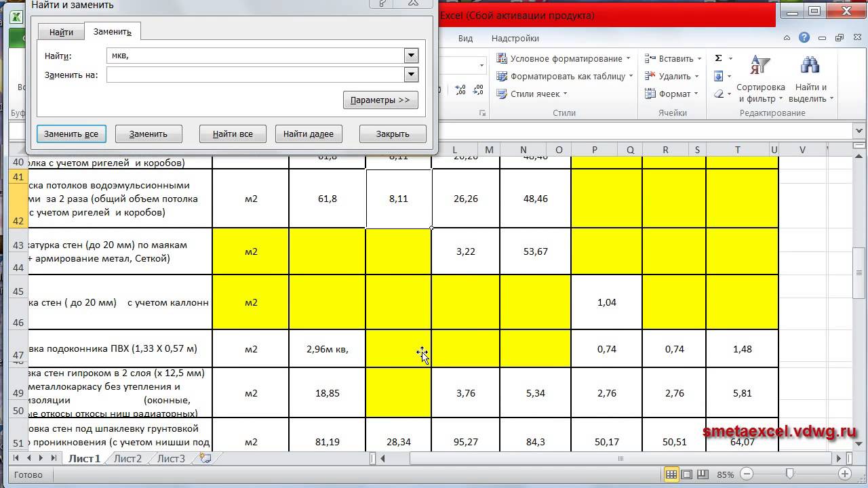Click Decrease Decimal icon

coord(478,89)
